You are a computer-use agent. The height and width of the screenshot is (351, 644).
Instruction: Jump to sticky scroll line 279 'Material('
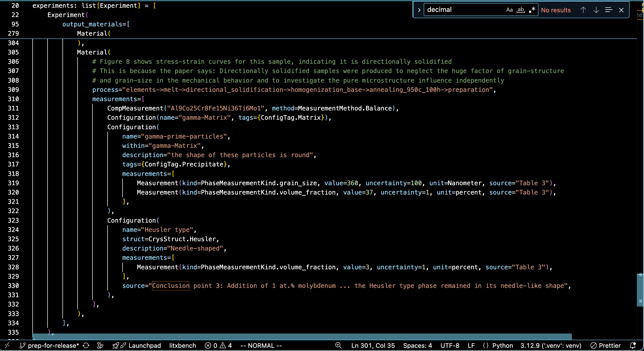(x=94, y=33)
